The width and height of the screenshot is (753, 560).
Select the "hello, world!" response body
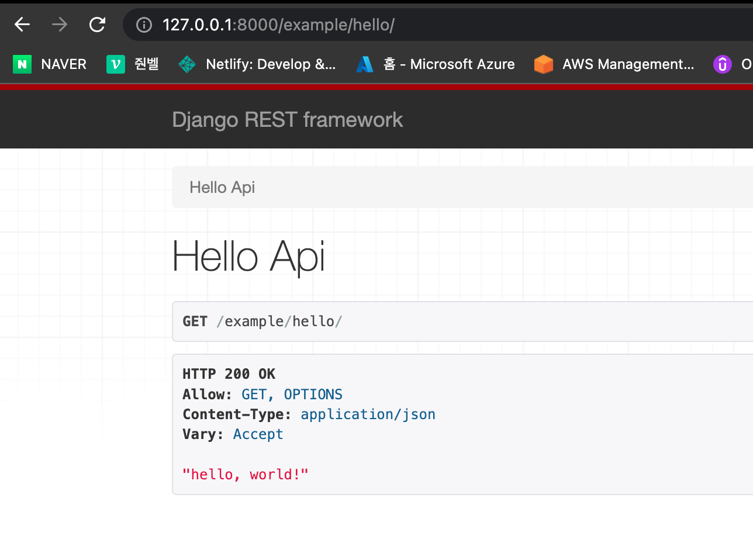click(x=246, y=475)
